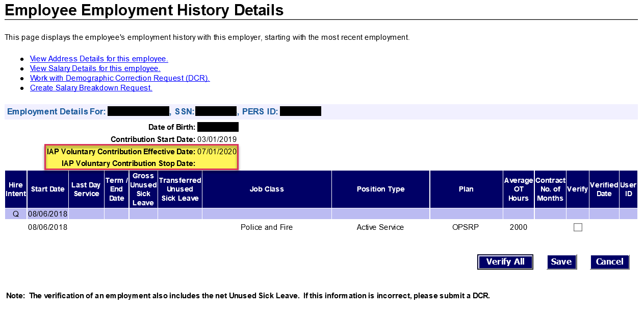This screenshot has width=644, height=310.
Task: Select the Position Type column header
Action: [380, 189]
